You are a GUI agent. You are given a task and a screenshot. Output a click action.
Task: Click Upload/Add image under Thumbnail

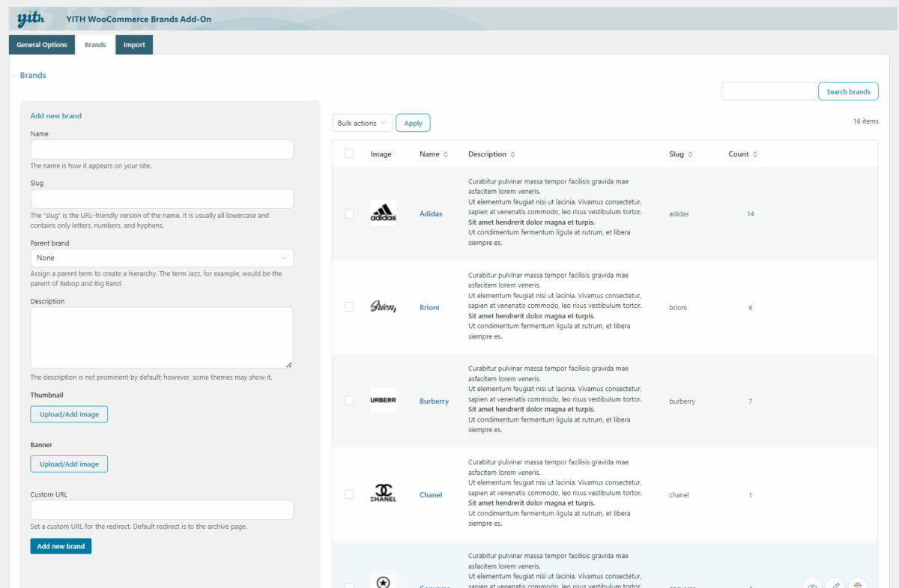click(69, 414)
